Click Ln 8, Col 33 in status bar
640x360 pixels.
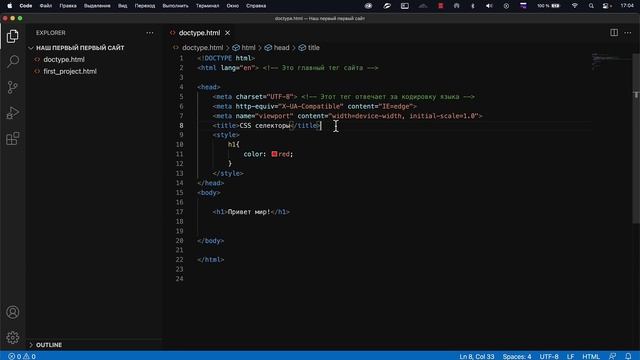tap(477, 356)
